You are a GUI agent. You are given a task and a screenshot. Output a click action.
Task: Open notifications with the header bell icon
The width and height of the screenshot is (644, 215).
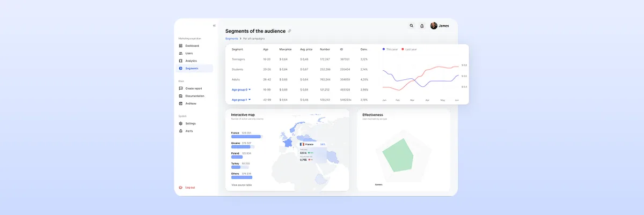coord(422,26)
